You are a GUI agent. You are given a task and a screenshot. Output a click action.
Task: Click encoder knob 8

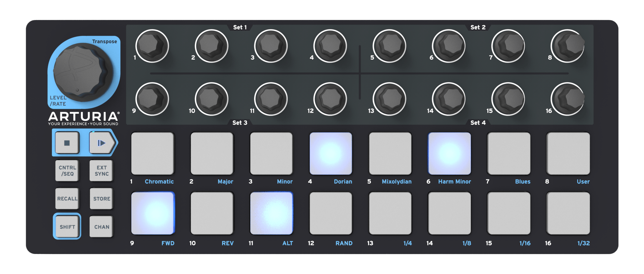click(x=567, y=46)
